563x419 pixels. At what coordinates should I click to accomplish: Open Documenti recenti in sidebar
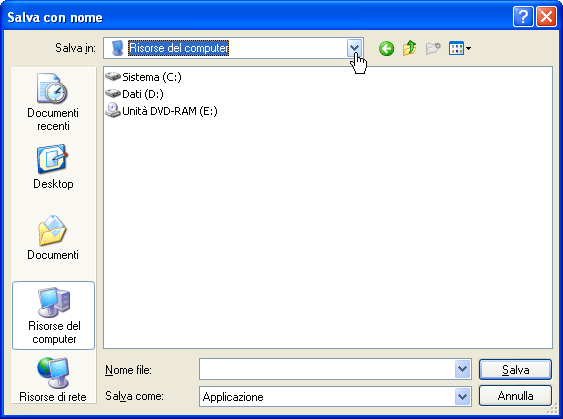53,102
